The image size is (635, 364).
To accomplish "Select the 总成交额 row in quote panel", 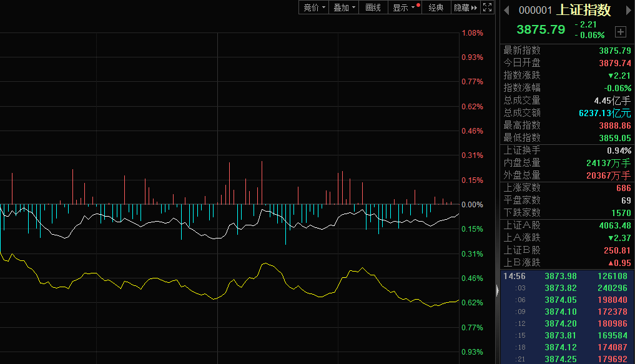I will coord(567,113).
